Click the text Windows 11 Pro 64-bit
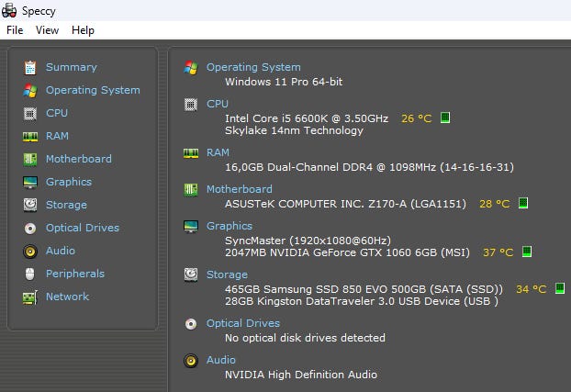 click(x=284, y=82)
